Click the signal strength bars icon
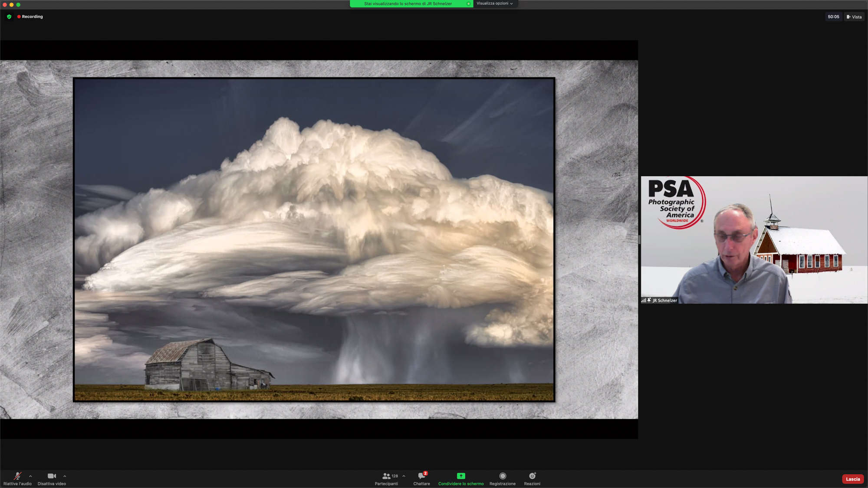 pyautogui.click(x=644, y=300)
